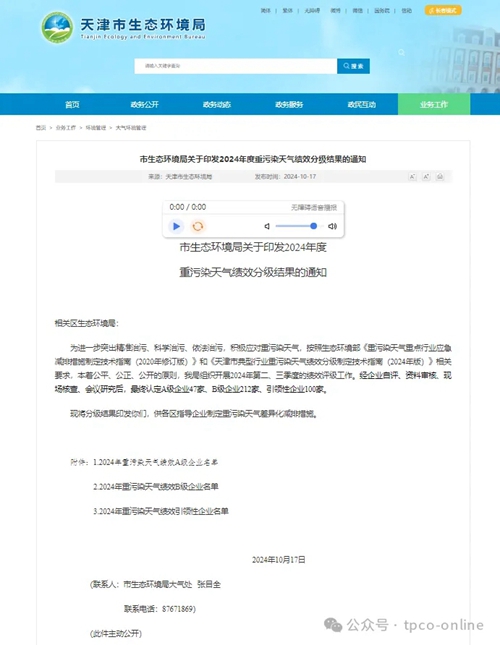Screen dimensions: 500x645
Task: Open the 微信 link in the top bar
Action: [358, 11]
